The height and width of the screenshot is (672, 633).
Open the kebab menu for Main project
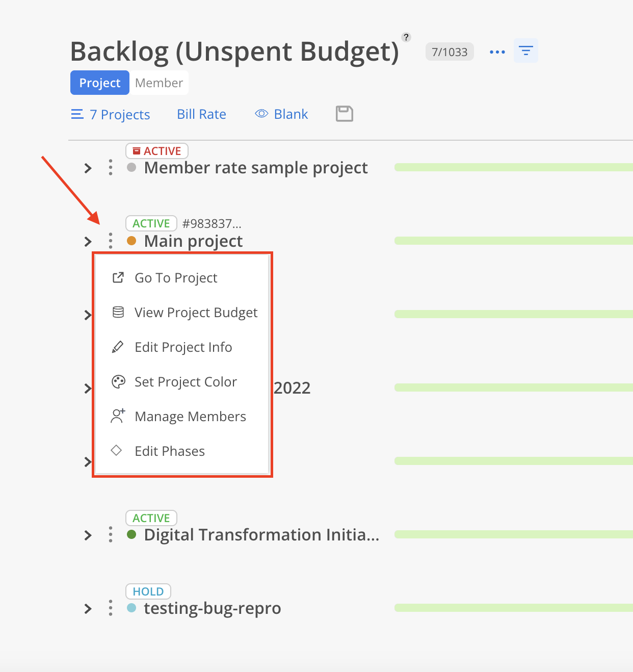(111, 241)
